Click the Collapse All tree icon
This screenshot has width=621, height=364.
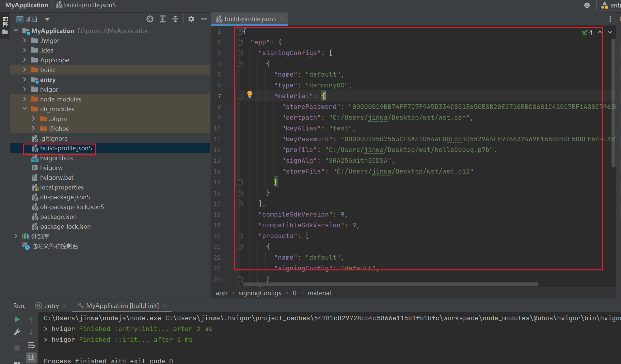pyautogui.click(x=175, y=19)
